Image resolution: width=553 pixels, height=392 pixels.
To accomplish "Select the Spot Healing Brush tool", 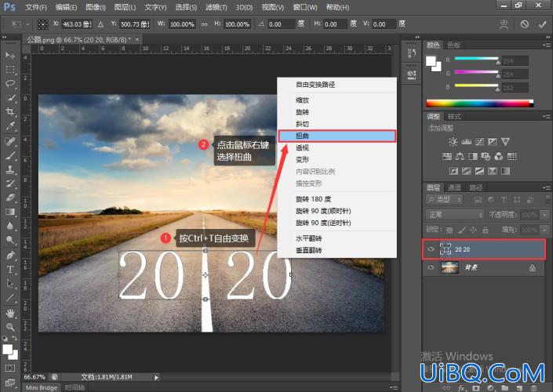I will point(10,141).
